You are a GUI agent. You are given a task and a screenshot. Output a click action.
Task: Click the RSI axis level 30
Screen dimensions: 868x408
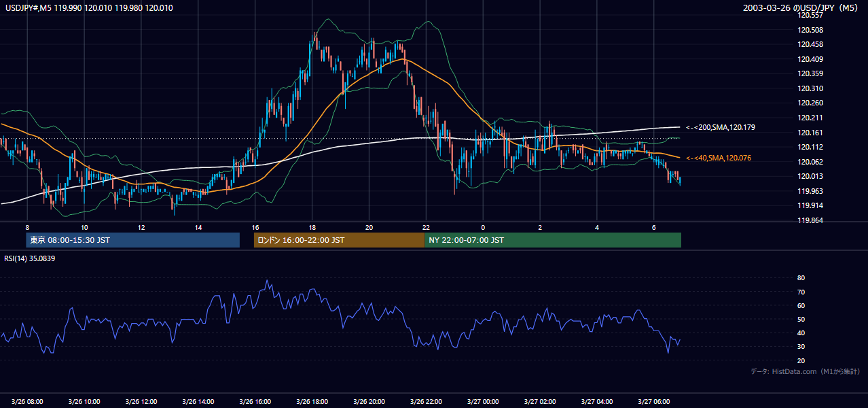click(x=801, y=347)
